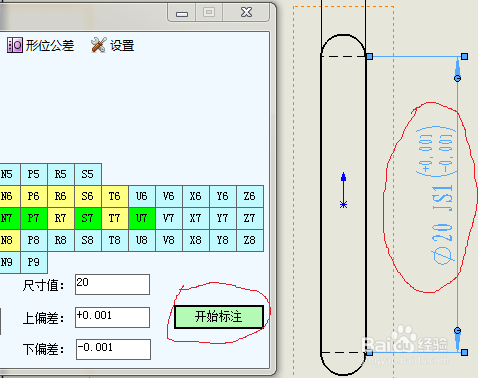Screen dimensions: 478x378
Task: Click the 开始标注 button
Action: [x=219, y=317]
